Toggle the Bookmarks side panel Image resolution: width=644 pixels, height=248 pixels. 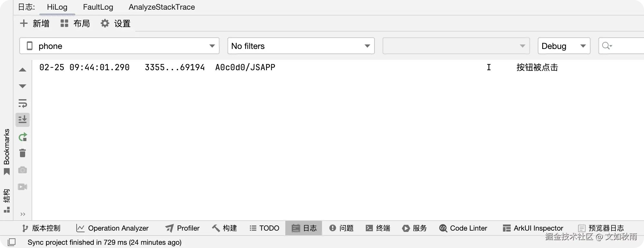[x=7, y=151]
